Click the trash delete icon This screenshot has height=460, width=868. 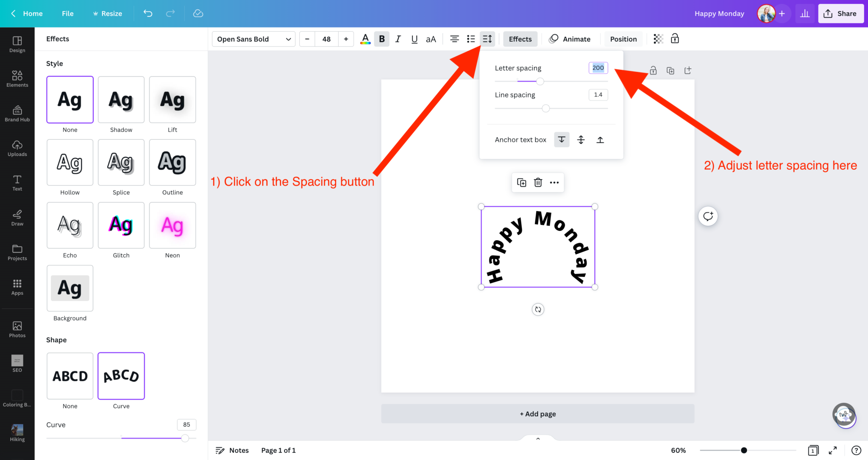pyautogui.click(x=538, y=183)
